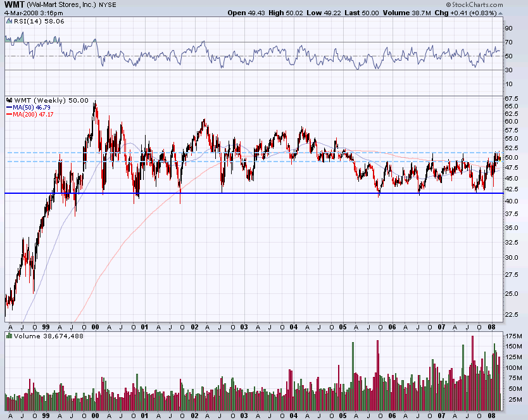Click the copyright symbol before StockCharts.com
Screen dimensions: 528x420
[448, 4]
